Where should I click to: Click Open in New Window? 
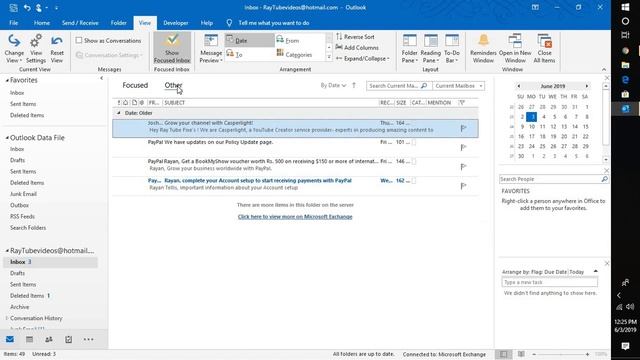point(515,49)
